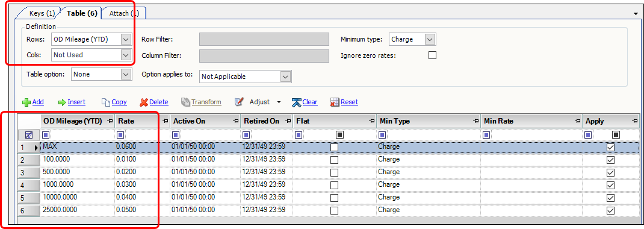644x229 pixels.
Task: Click the green plus Add icon
Action: pyautogui.click(x=26, y=102)
